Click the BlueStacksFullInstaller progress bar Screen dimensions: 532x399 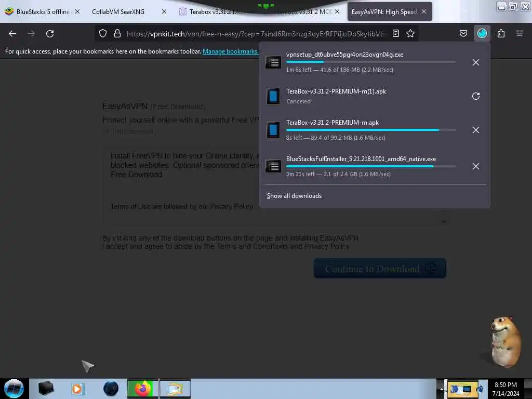[371, 166]
